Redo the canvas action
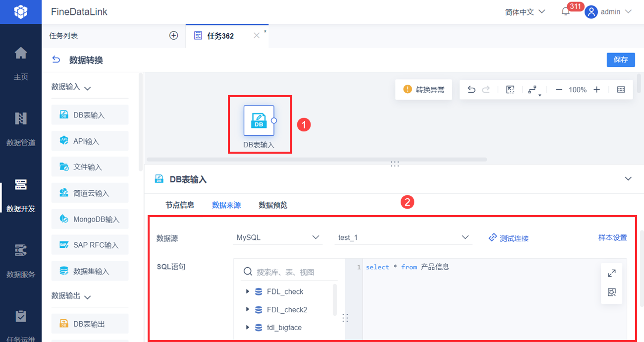The height and width of the screenshot is (342, 644). [486, 90]
